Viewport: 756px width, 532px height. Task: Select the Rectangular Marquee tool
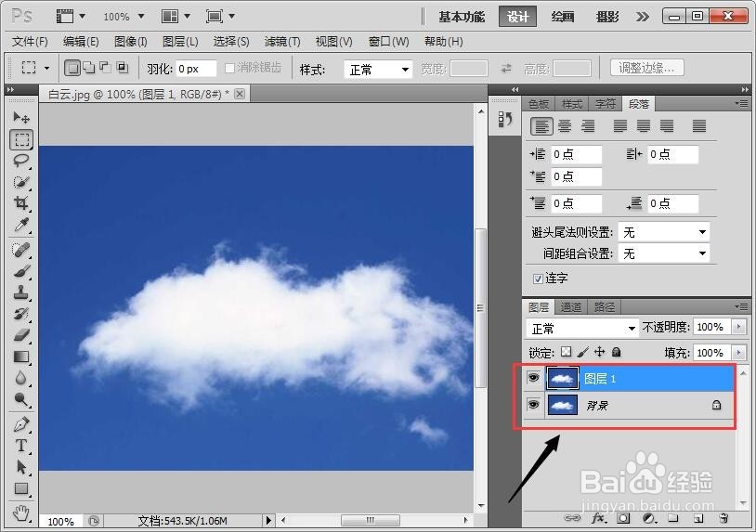coord(21,139)
